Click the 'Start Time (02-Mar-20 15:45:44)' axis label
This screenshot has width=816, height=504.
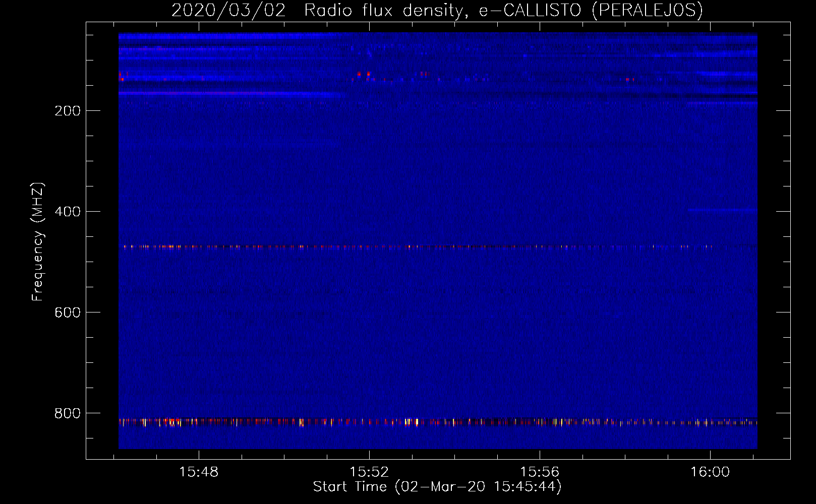point(437,487)
